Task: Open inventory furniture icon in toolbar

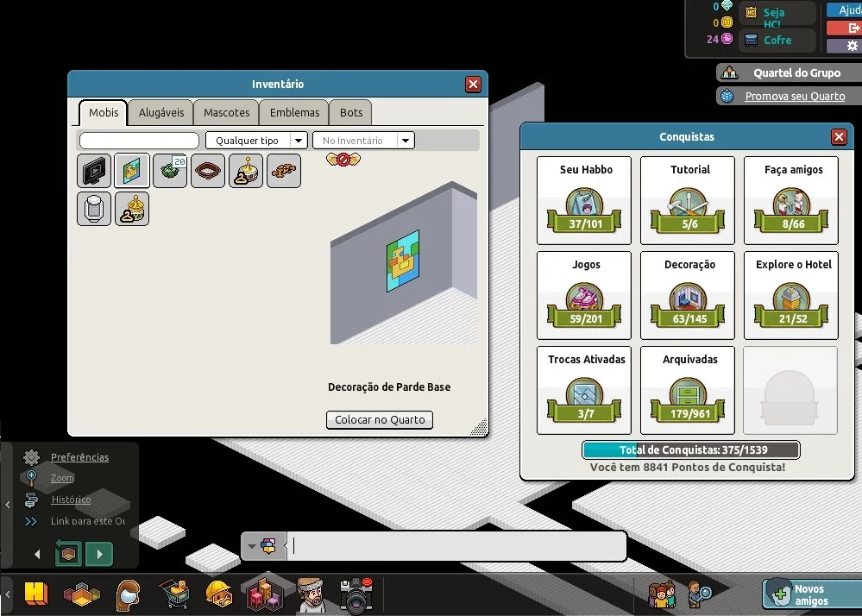Action: (264, 594)
